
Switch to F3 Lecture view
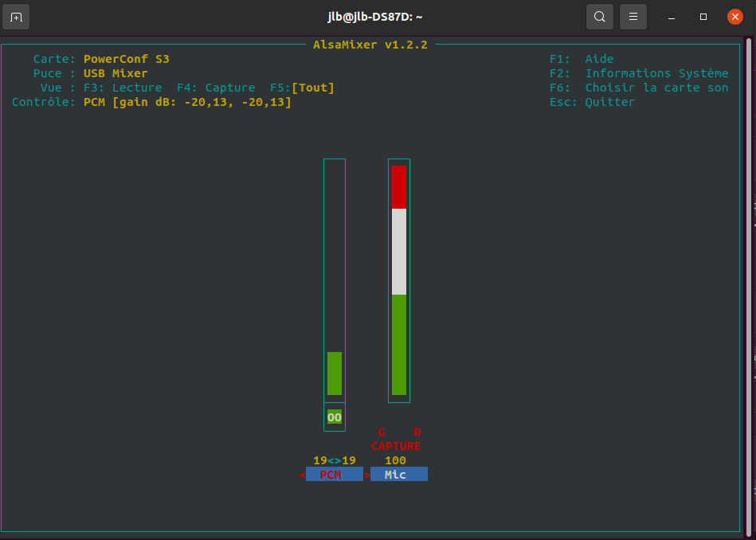coord(123,88)
